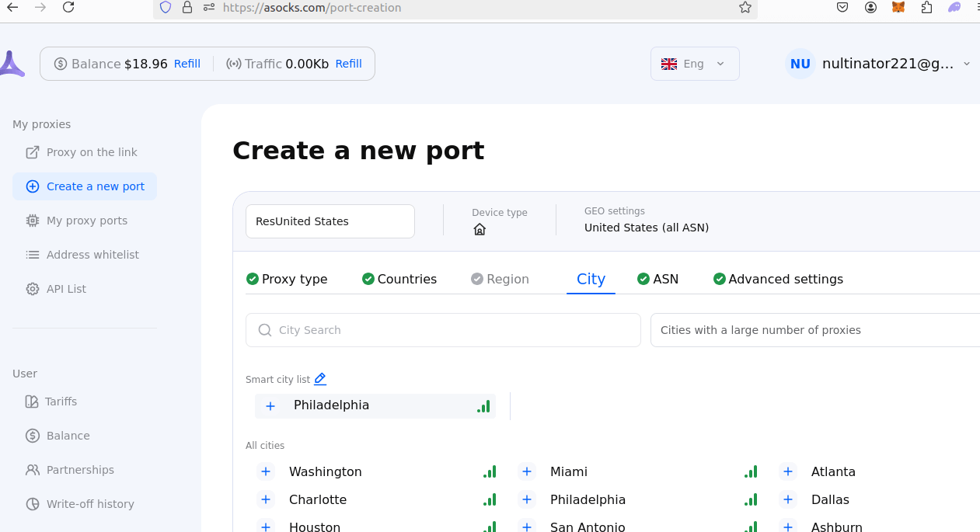Open My proxy ports in sidebar
The height and width of the screenshot is (532, 980).
point(86,221)
